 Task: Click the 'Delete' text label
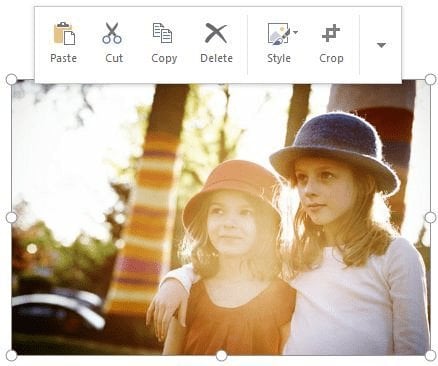[x=216, y=58]
